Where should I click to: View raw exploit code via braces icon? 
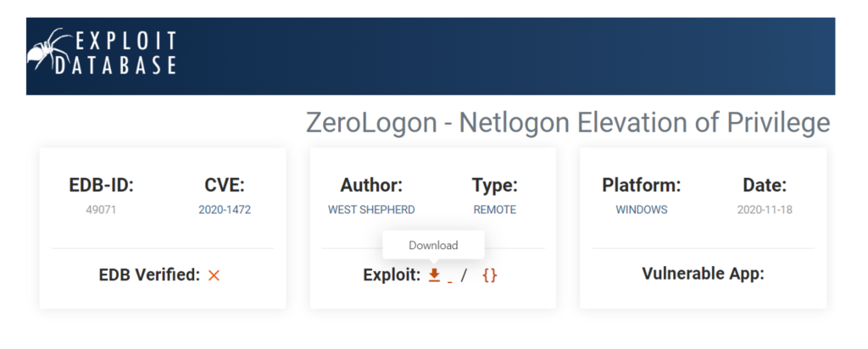point(489,274)
